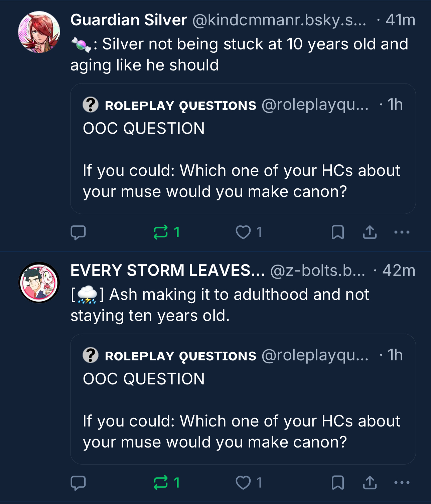Open more options on Guardian Silver's post
This screenshot has height=504, width=431.
click(402, 232)
